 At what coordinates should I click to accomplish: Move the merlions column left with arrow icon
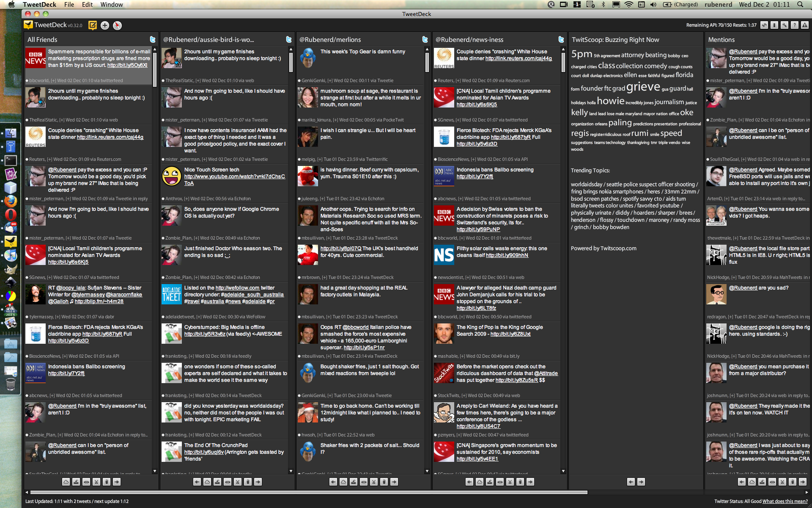tap(333, 482)
